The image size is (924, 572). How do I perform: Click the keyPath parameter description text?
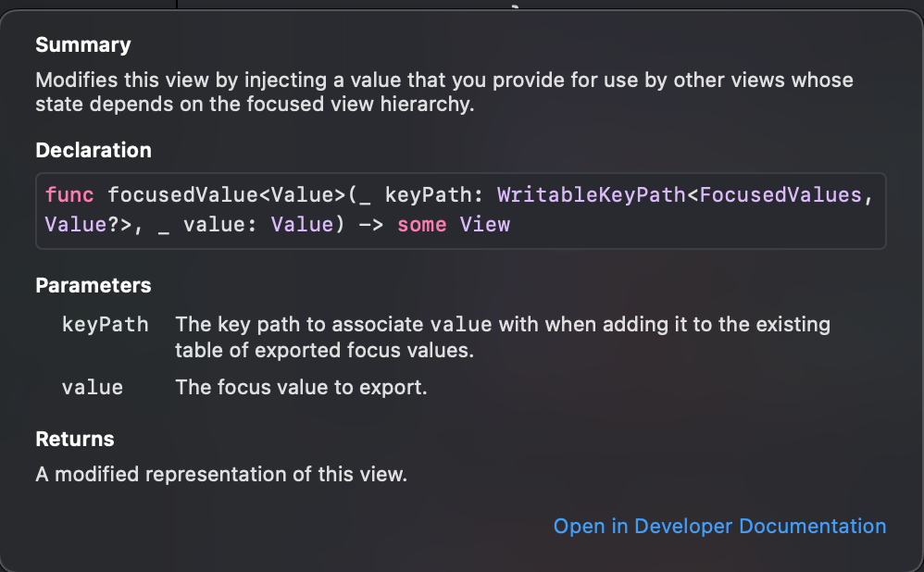click(503, 337)
